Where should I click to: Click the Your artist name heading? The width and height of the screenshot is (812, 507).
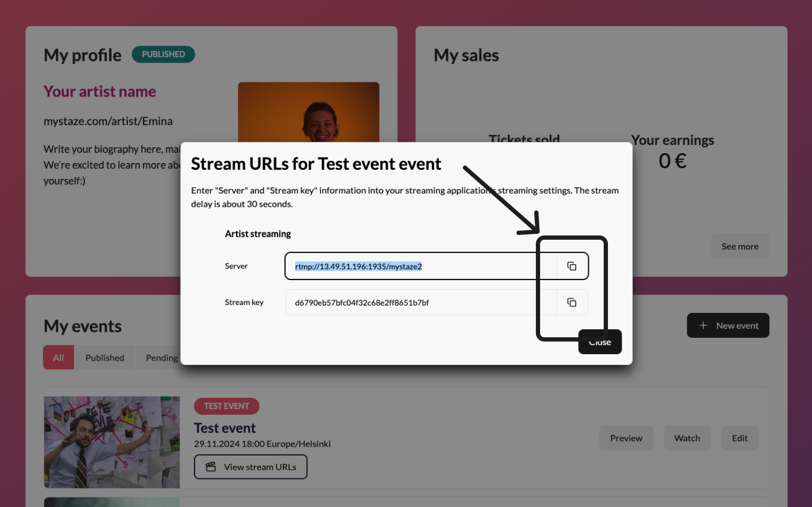pyautogui.click(x=100, y=92)
